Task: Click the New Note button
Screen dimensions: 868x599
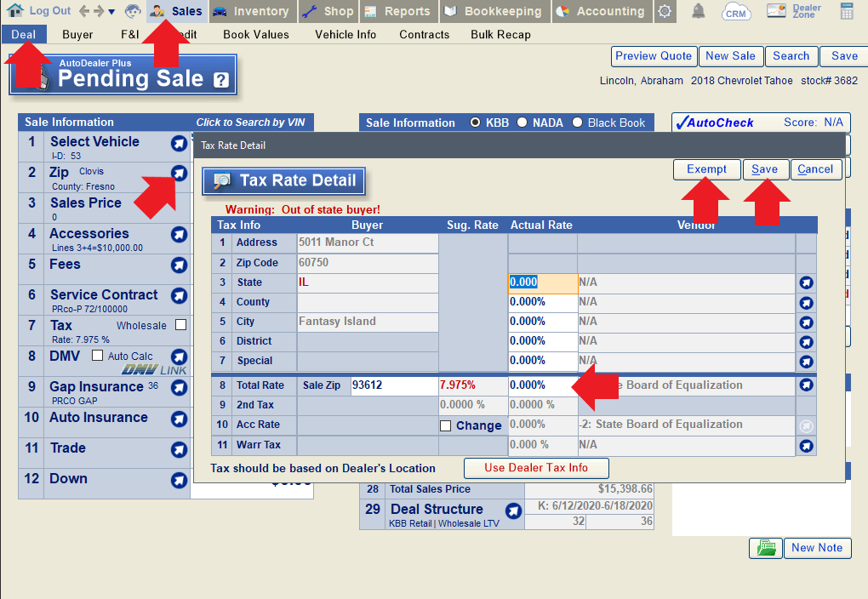Action: [x=817, y=548]
